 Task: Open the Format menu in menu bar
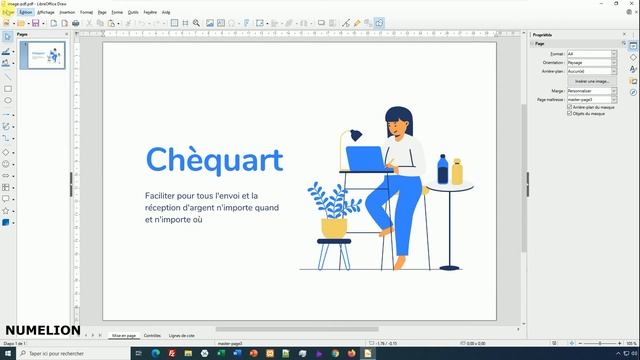point(87,12)
